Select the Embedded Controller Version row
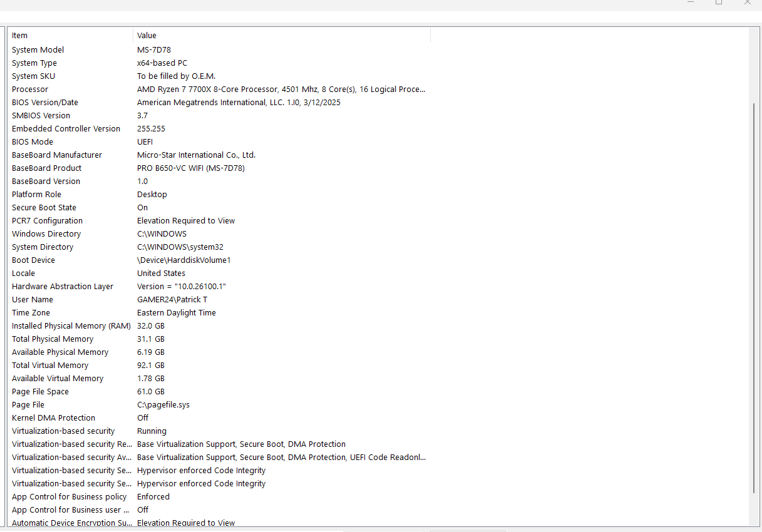 [x=219, y=129]
